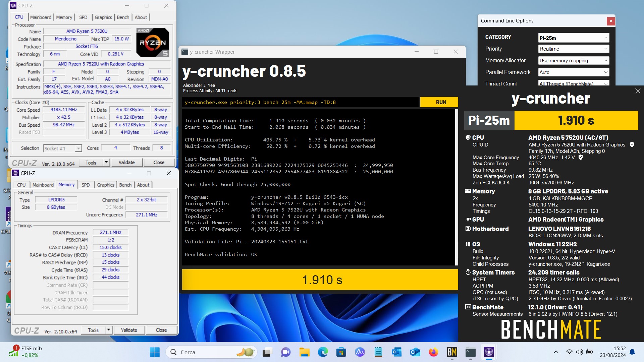Open the Memory Allocator dropdown
Viewport: 644px width, 362px height.
573,61
